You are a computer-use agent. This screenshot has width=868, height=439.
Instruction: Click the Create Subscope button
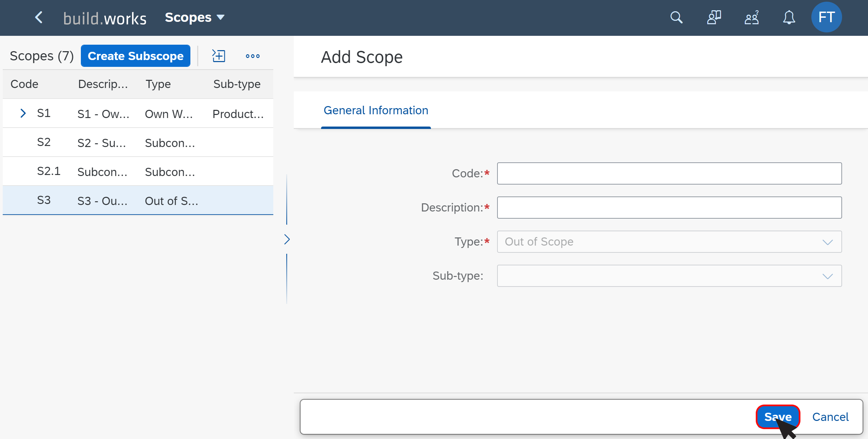pos(135,56)
